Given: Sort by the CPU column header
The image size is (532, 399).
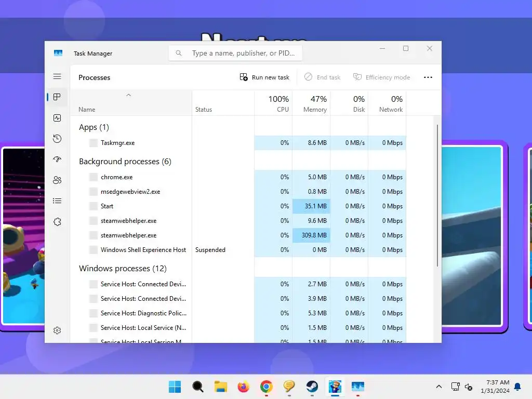Looking at the screenshot, I should (x=273, y=103).
